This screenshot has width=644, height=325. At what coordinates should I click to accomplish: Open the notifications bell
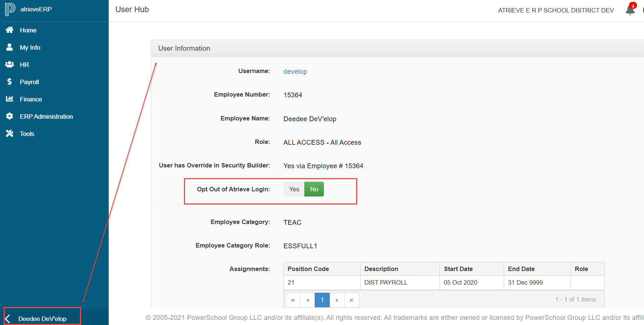pyautogui.click(x=630, y=10)
